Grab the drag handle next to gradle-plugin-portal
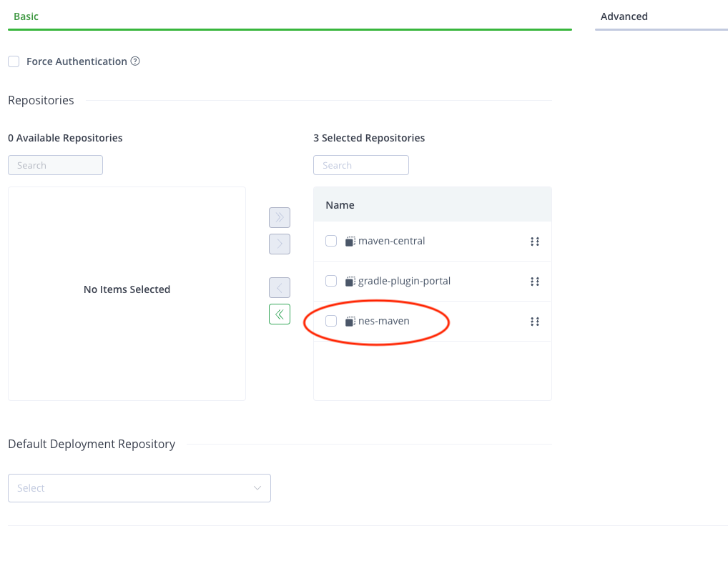 click(535, 281)
